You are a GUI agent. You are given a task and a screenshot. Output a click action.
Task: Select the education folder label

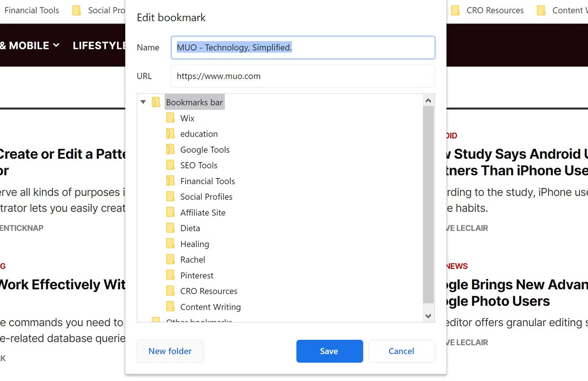(199, 134)
